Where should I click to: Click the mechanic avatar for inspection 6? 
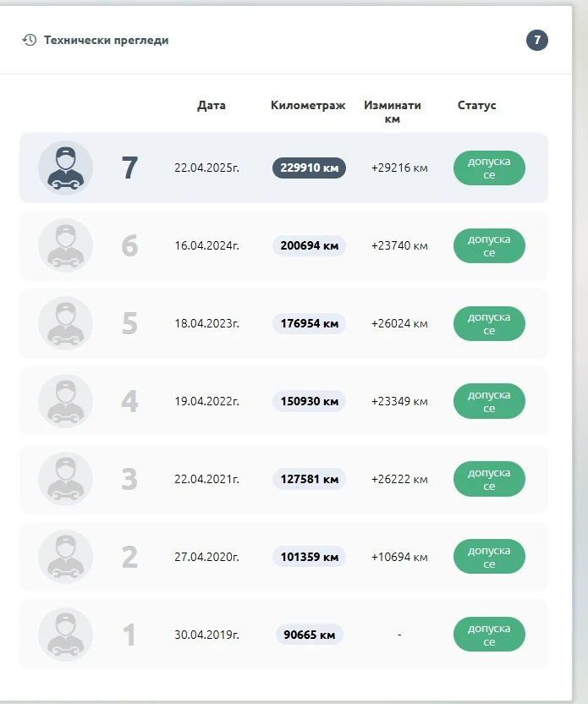tap(65, 245)
